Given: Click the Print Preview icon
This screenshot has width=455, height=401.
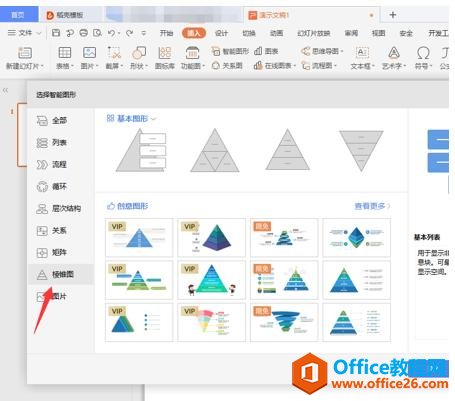Looking at the screenshot, I should pyautogui.click(x=97, y=33).
